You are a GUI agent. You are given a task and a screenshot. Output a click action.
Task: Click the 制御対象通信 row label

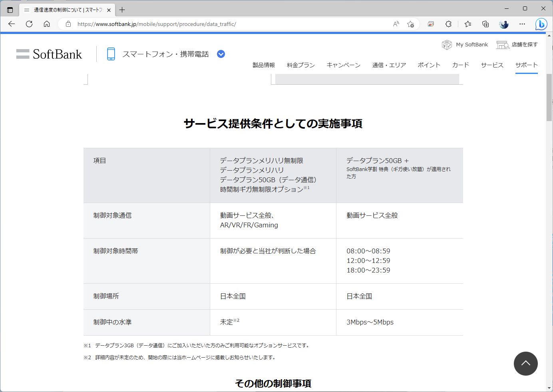[x=112, y=215]
